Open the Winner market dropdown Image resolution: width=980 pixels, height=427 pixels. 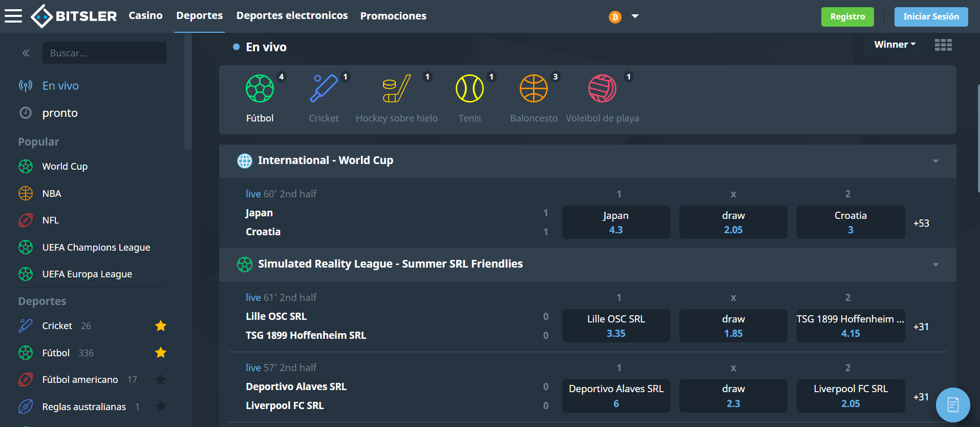coord(894,45)
